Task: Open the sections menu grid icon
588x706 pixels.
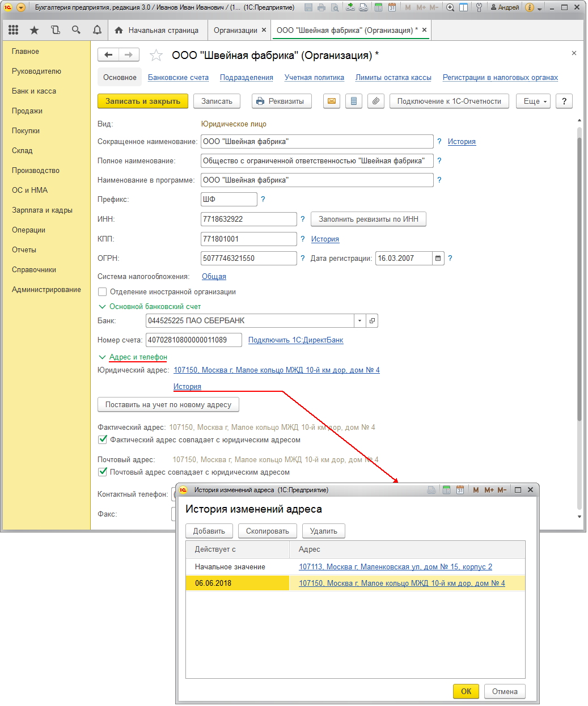Action: 14,30
